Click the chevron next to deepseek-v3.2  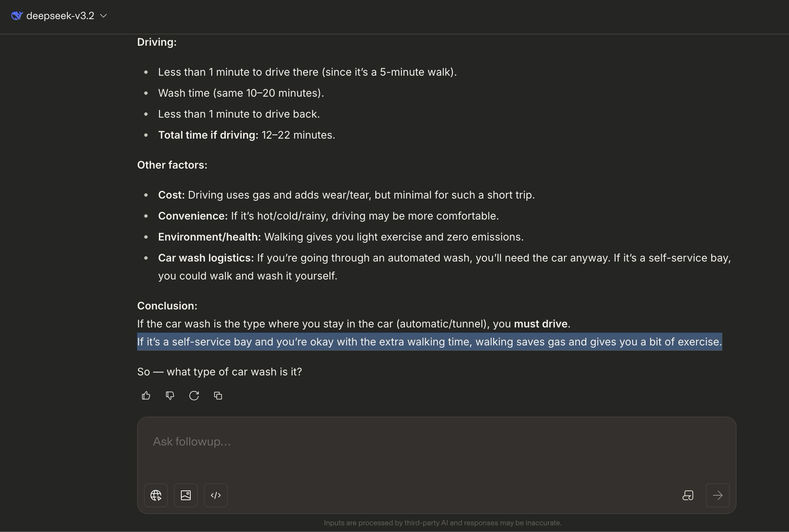click(x=104, y=16)
